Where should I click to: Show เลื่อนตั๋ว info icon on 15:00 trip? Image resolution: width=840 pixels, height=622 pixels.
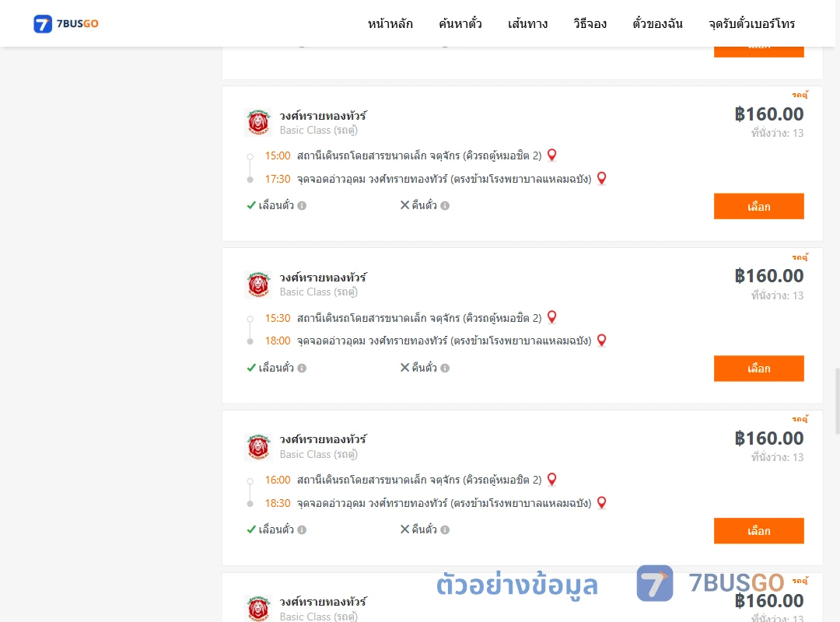click(302, 206)
